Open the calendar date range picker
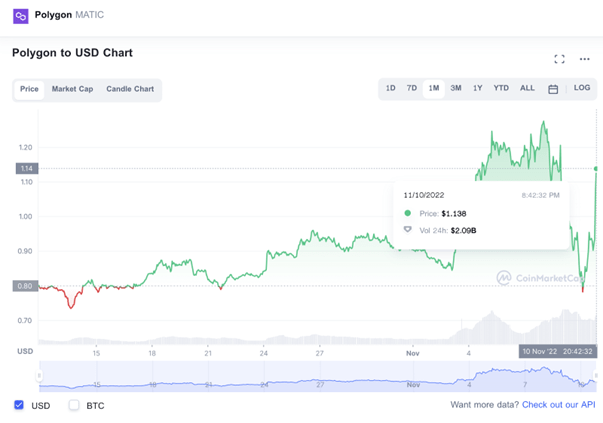Image resolution: width=603 pixels, height=423 pixels. pos(553,89)
